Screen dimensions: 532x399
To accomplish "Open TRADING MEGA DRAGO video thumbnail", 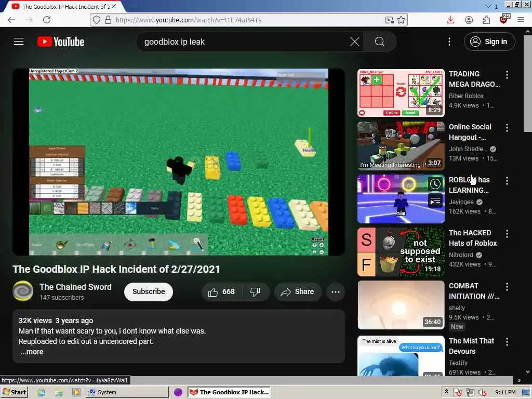I will click(401, 93).
